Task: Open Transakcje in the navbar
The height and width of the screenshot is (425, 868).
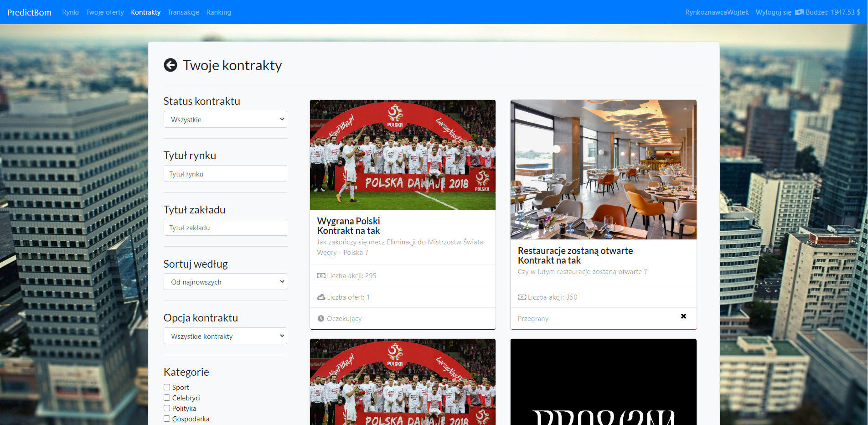Action: point(183,12)
